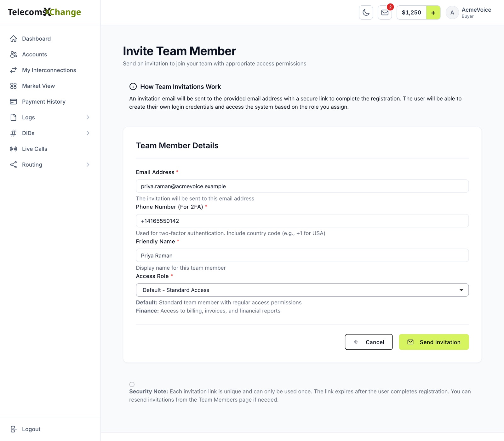Screen dimensions: 504x441
Task: Click the info icon above the Security Note
Action: click(x=132, y=384)
